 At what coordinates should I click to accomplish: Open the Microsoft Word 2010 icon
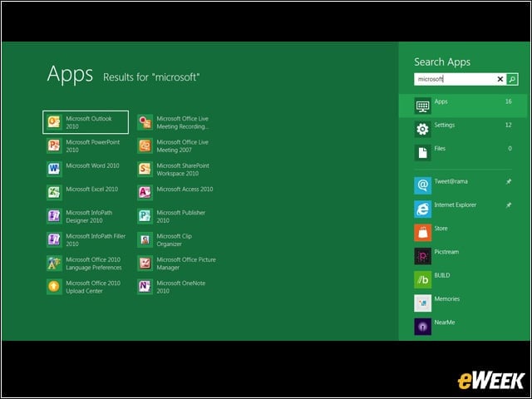pos(54,169)
